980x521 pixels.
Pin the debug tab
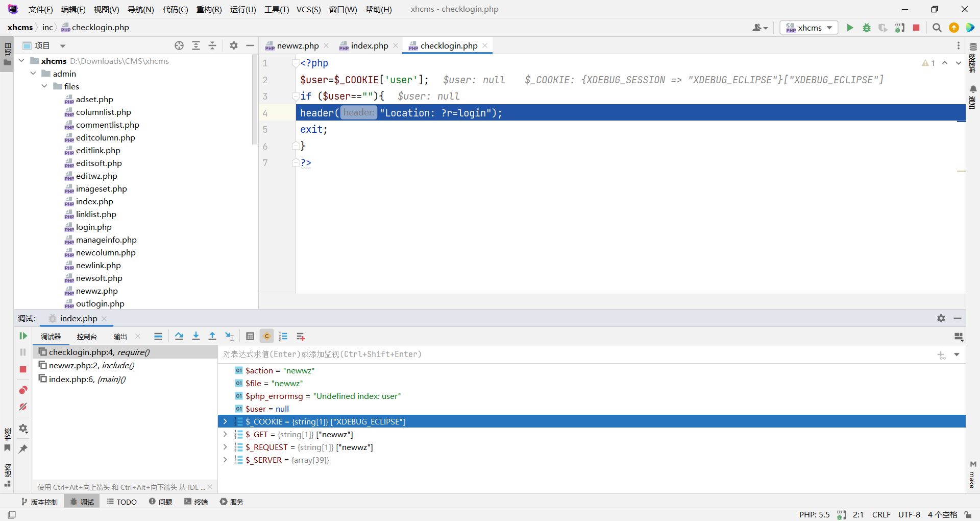pos(23,449)
